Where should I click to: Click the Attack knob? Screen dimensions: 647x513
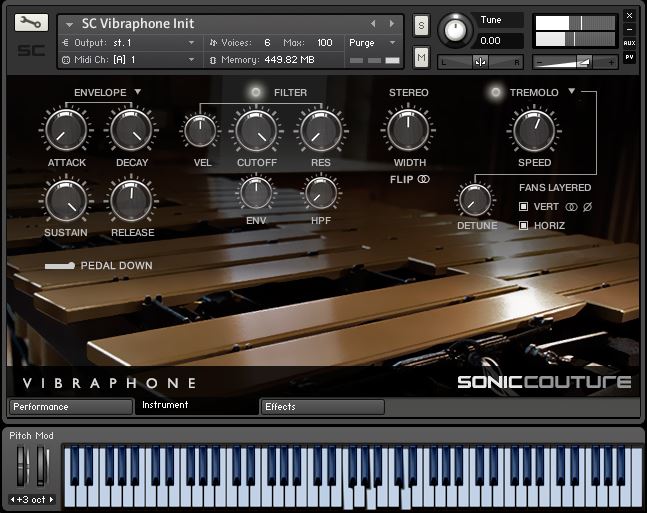coord(66,130)
